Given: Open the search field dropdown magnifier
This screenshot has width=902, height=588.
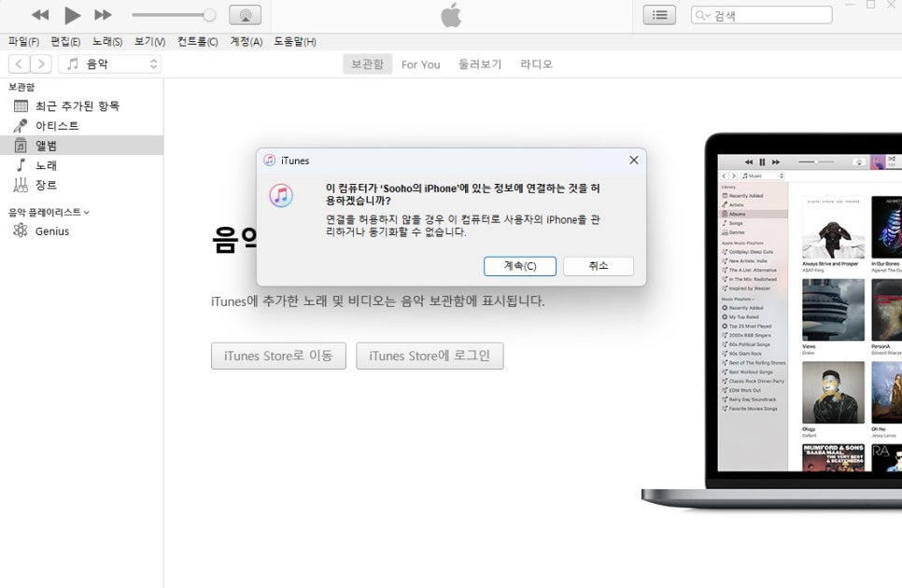Looking at the screenshot, I should pyautogui.click(x=703, y=15).
